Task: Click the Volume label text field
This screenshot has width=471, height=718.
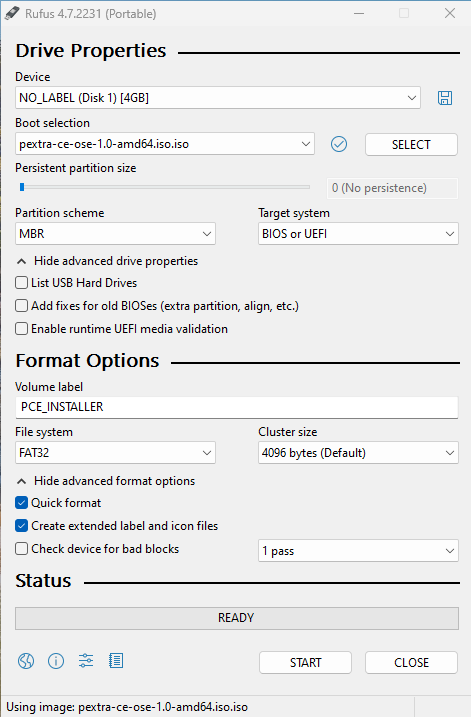Action: pyautogui.click(x=237, y=407)
